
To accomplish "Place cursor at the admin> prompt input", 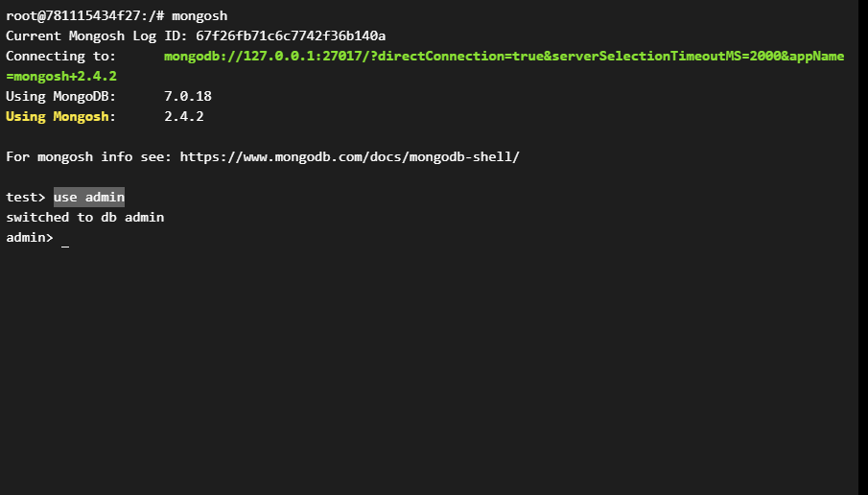I will pyautogui.click(x=65, y=238).
